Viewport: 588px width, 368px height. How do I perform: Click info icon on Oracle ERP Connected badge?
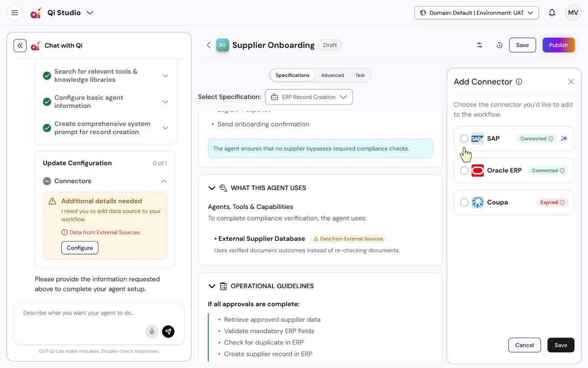tap(563, 171)
